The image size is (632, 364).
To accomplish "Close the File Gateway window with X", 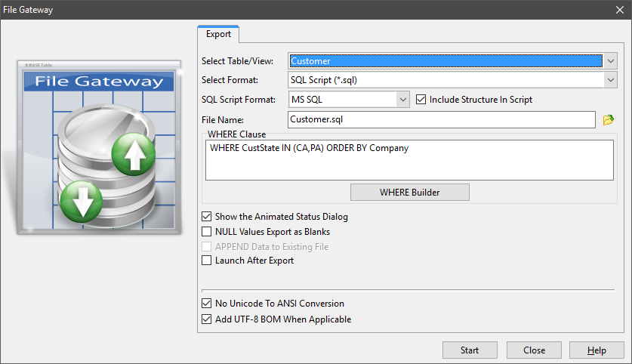I will [620, 10].
